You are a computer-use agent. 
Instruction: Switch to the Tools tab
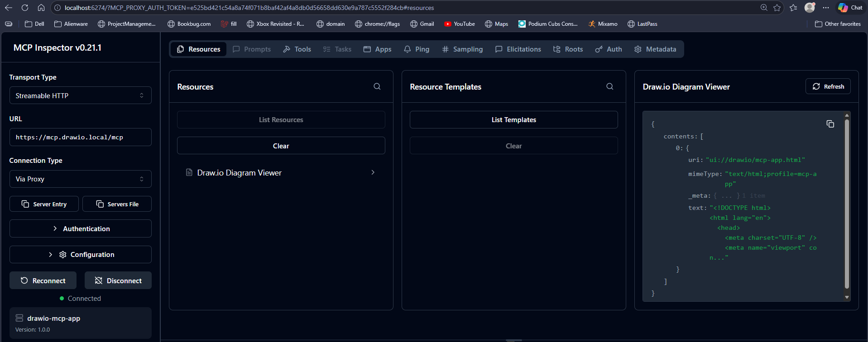[297, 49]
